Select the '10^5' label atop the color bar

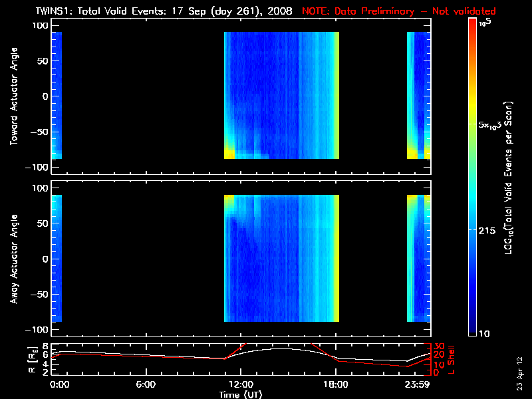(485, 23)
